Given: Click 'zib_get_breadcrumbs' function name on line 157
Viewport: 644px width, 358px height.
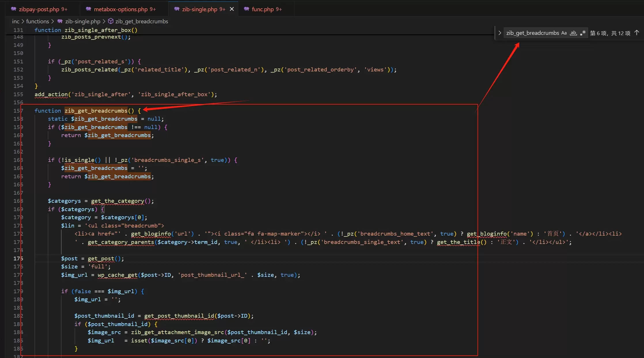Looking at the screenshot, I should coord(96,111).
